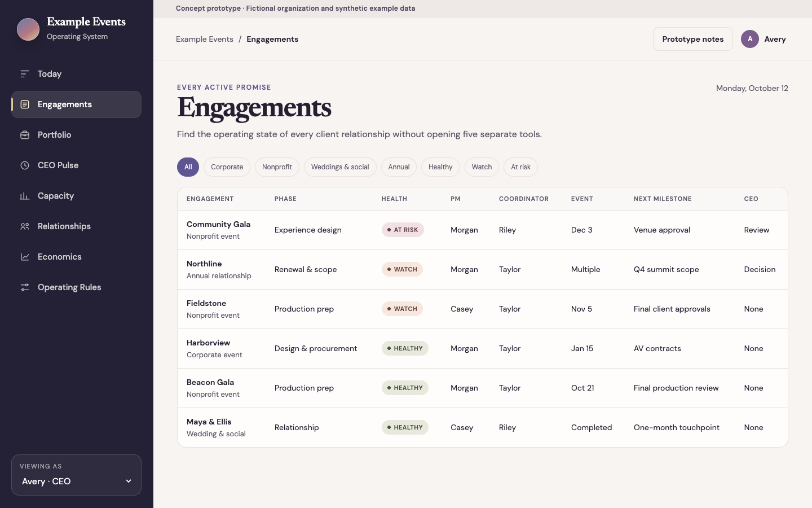Show only Healthy engagements
The height and width of the screenshot is (508, 812).
click(x=440, y=167)
